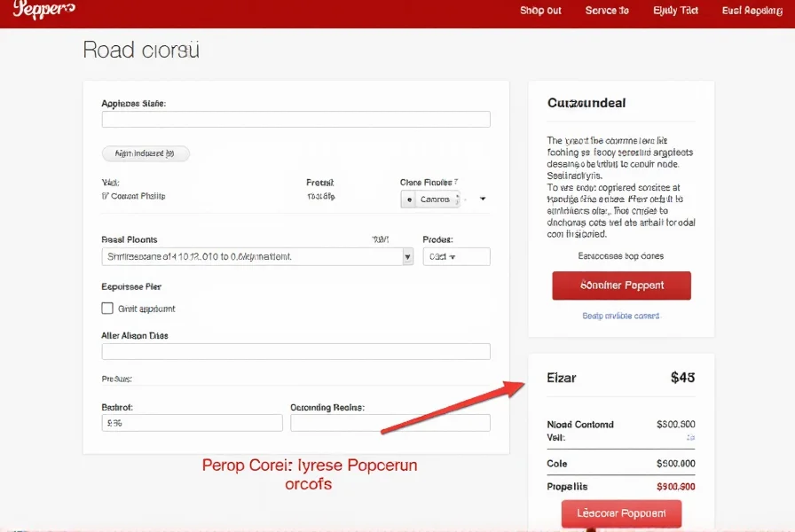
Task: Click the rounded pill button below the top field
Action: click(146, 153)
